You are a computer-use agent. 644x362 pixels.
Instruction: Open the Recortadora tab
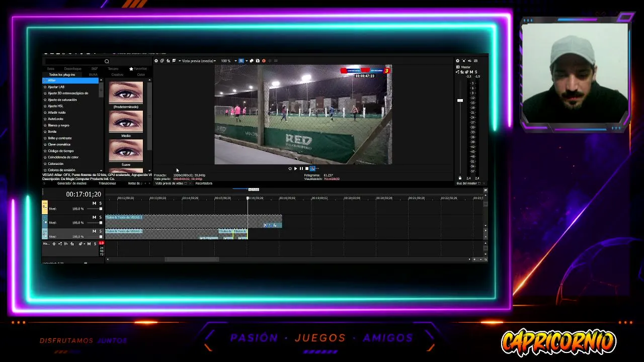click(x=204, y=184)
